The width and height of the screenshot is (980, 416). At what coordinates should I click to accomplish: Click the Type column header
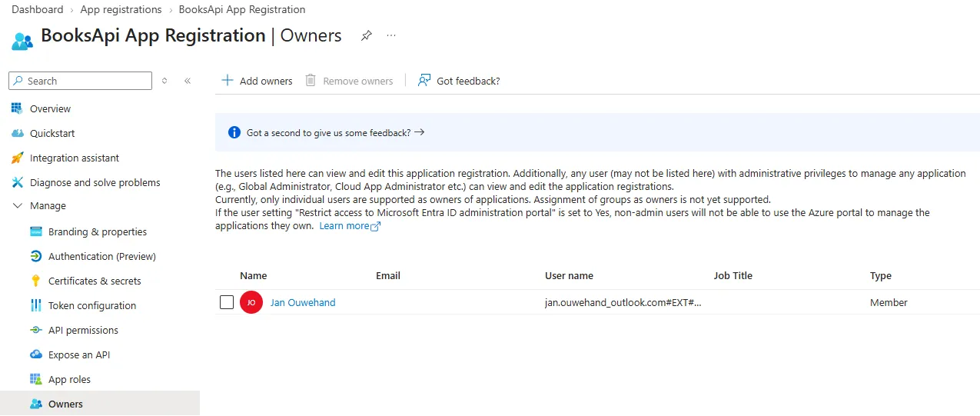(x=881, y=275)
